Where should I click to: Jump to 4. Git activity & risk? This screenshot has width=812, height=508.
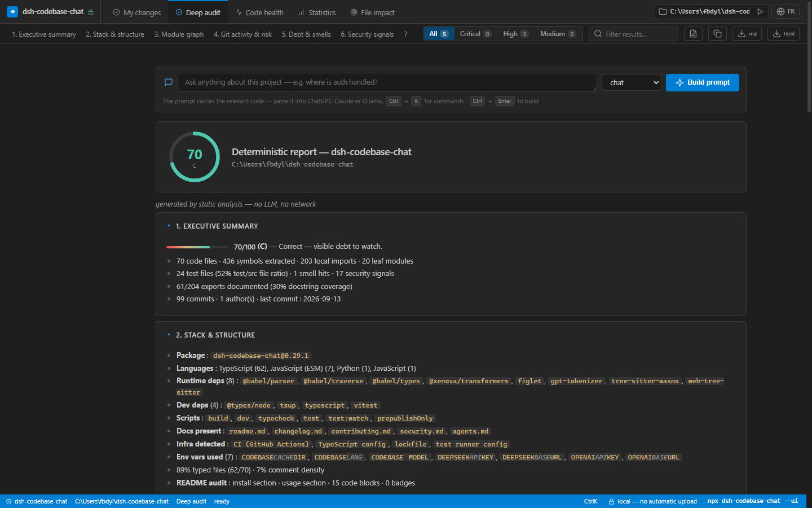click(x=242, y=34)
